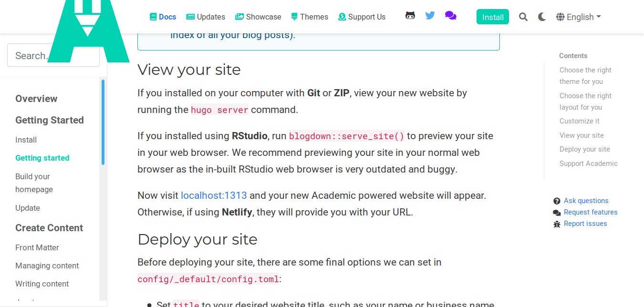Click the Academic logo in the header
The image size is (644, 307).
tap(89, 31)
